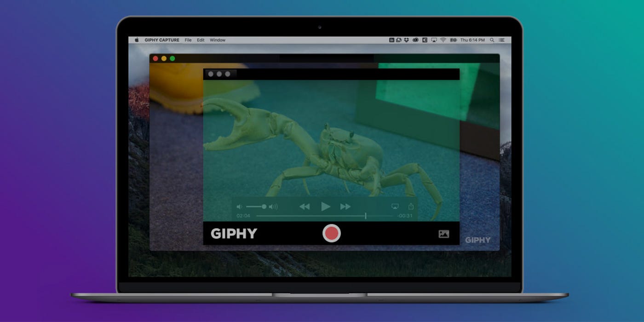Click the square C icon in the menu bar
Viewport: 644px width, 322px height.
coord(425,40)
